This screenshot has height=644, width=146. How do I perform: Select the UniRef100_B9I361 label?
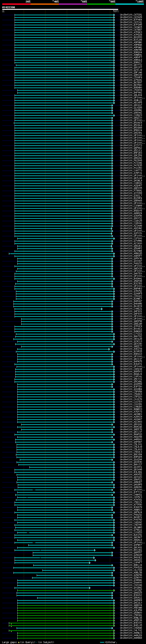pyautogui.click(x=131, y=550)
